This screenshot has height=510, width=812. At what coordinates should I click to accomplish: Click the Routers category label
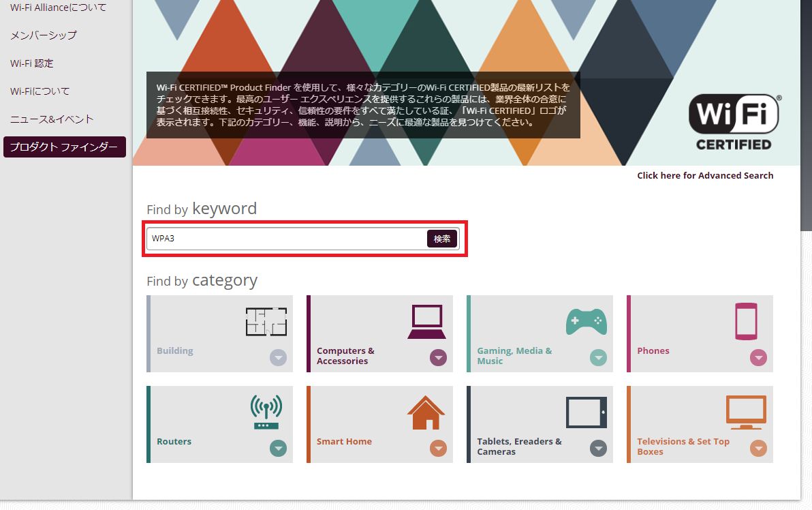174,442
